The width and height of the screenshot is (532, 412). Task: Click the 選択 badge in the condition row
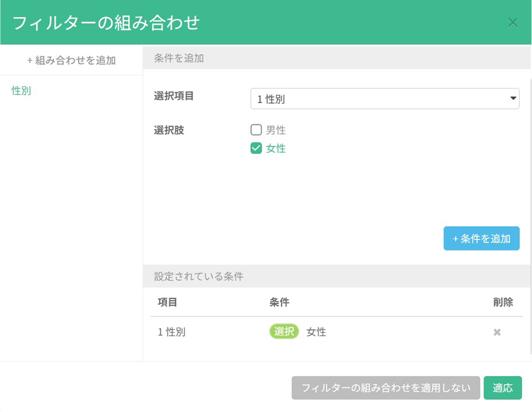(x=284, y=332)
